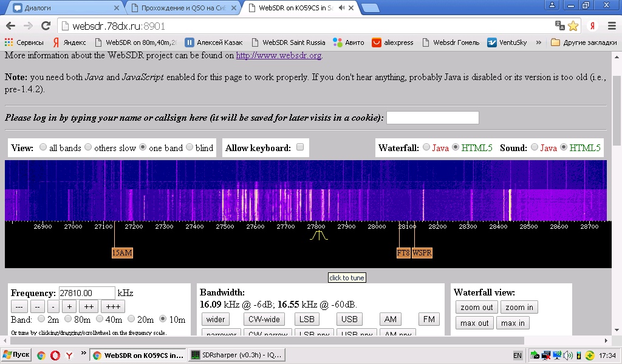This screenshot has width=622, height=364.
Task: Switch to SDRsharper taskbar window
Action: (237, 355)
